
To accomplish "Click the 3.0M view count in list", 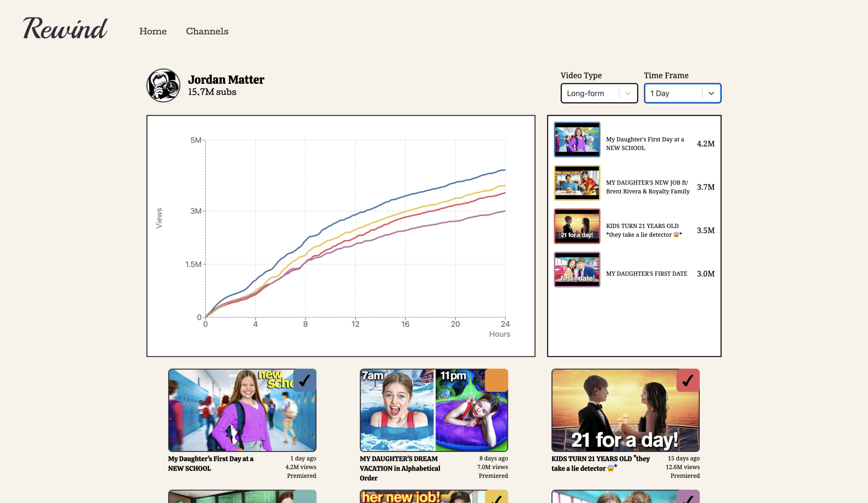I will click(706, 274).
